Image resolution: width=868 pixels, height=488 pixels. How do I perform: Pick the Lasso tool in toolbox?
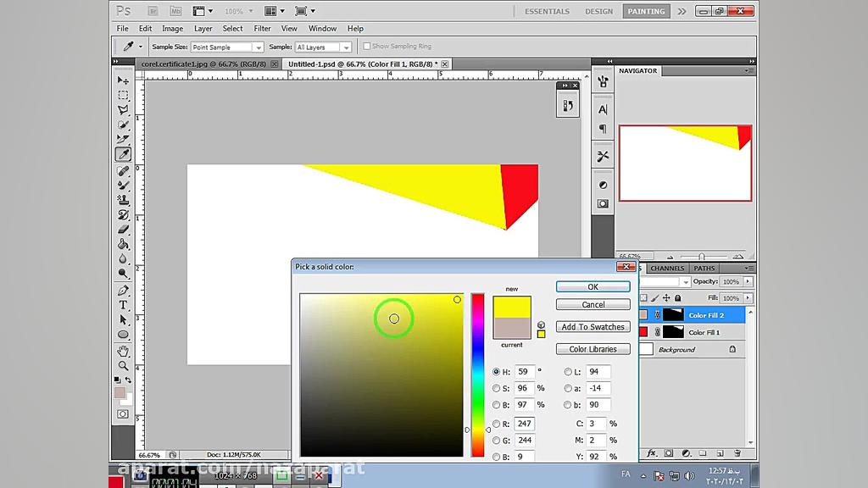[123, 109]
